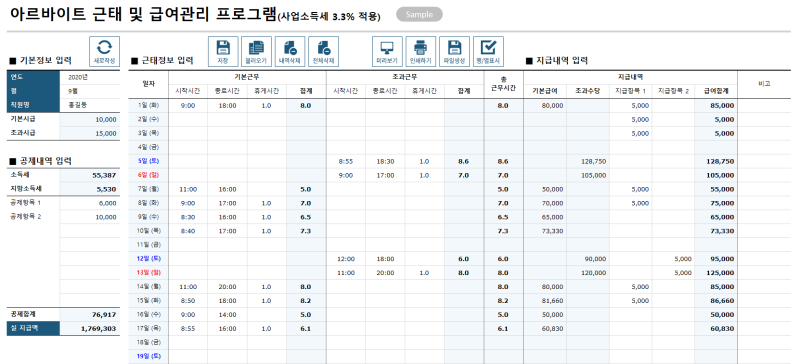Save data with the 저장 icon

click(223, 52)
